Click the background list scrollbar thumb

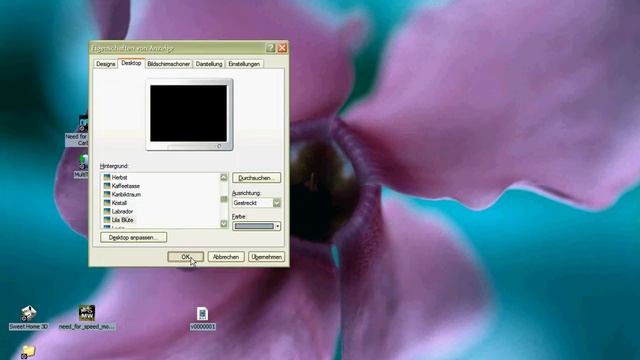click(x=224, y=199)
